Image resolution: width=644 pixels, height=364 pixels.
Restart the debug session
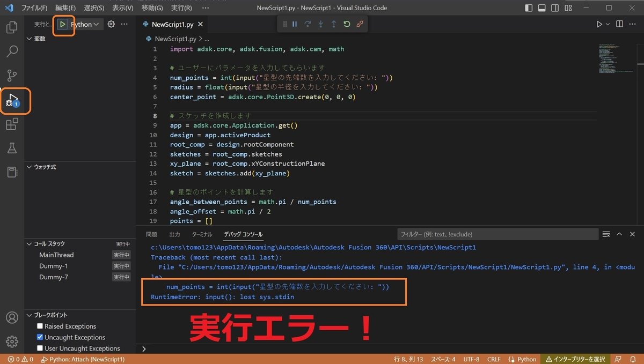point(347,24)
